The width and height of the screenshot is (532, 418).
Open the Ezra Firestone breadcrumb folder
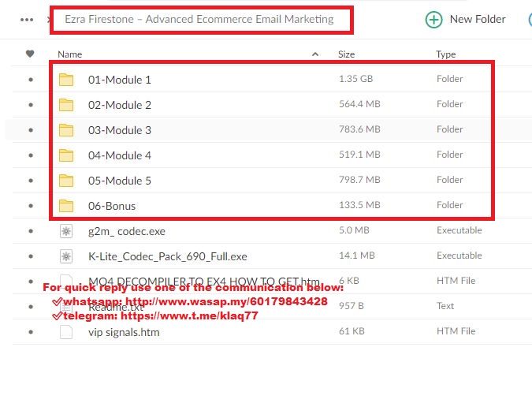[199, 20]
